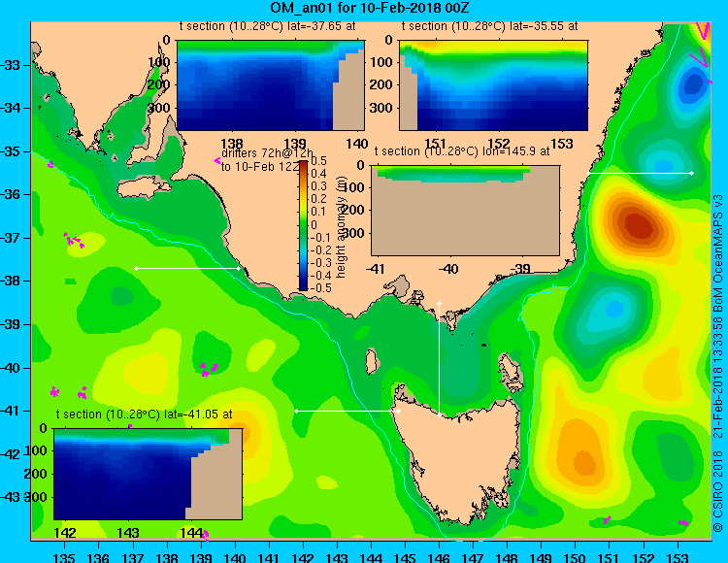This screenshot has width=728, height=563.
Task: Click the "t section (10..28°C) lat=-37.65 at" caption
Action: click(268, 26)
